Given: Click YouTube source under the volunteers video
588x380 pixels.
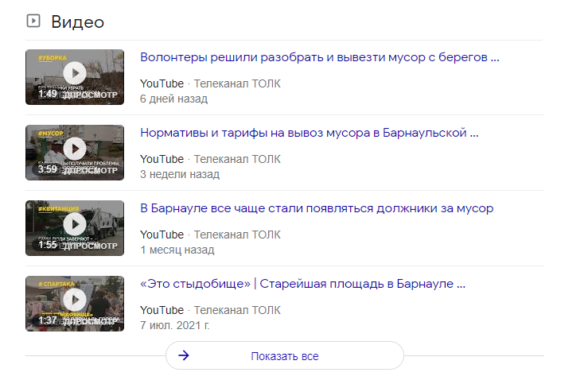Looking at the screenshot, I should pos(162,83).
